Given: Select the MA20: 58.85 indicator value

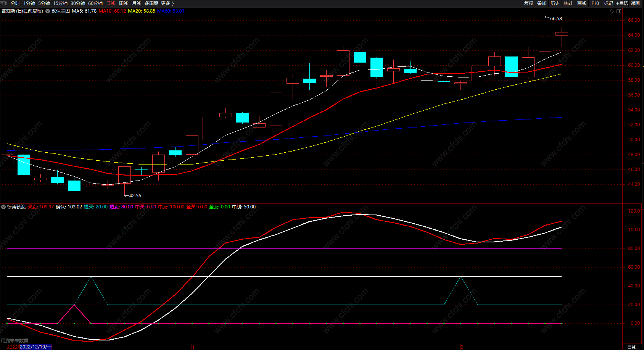Looking at the screenshot, I should pyautogui.click(x=142, y=11).
